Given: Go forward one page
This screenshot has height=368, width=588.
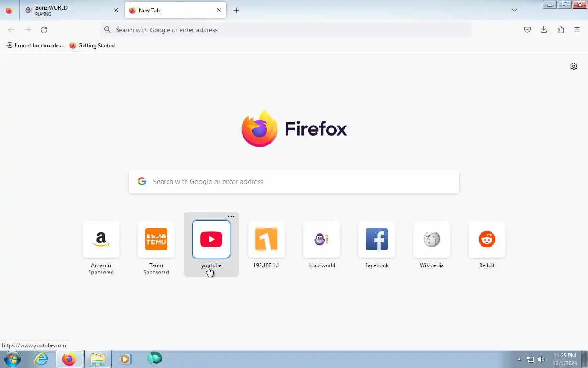Looking at the screenshot, I should (28, 30).
